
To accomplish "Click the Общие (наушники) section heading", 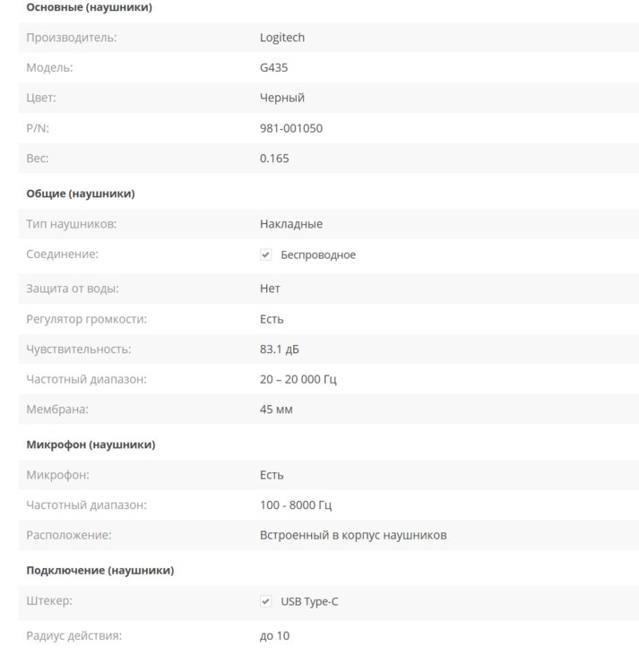I will (x=81, y=194).
